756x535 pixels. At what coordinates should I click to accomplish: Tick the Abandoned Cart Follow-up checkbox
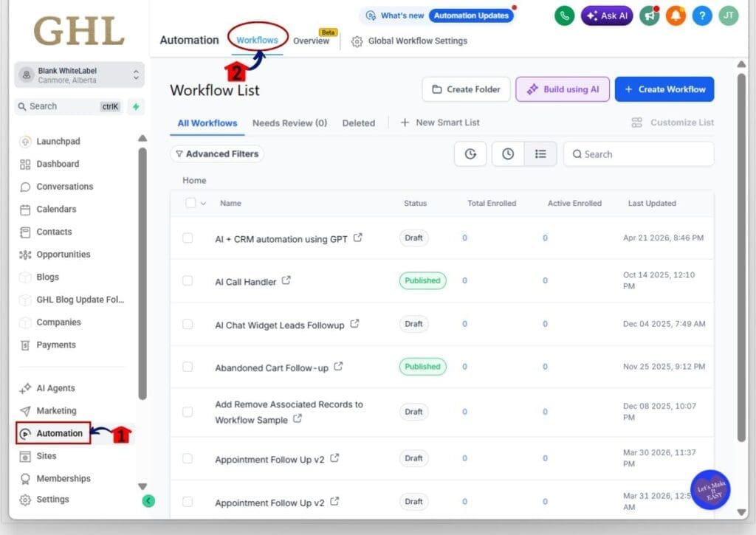click(188, 367)
